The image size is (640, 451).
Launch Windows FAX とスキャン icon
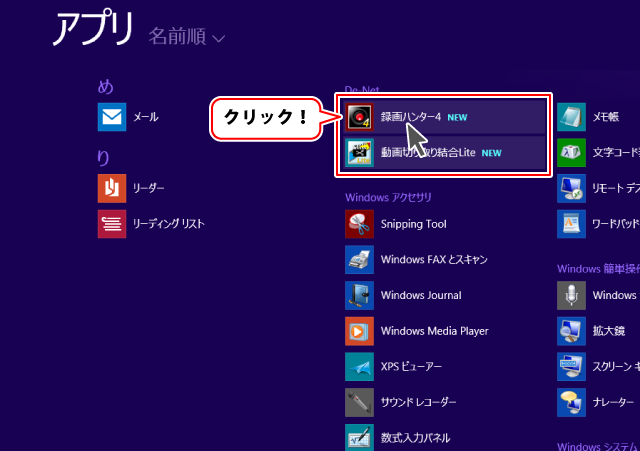click(x=359, y=260)
